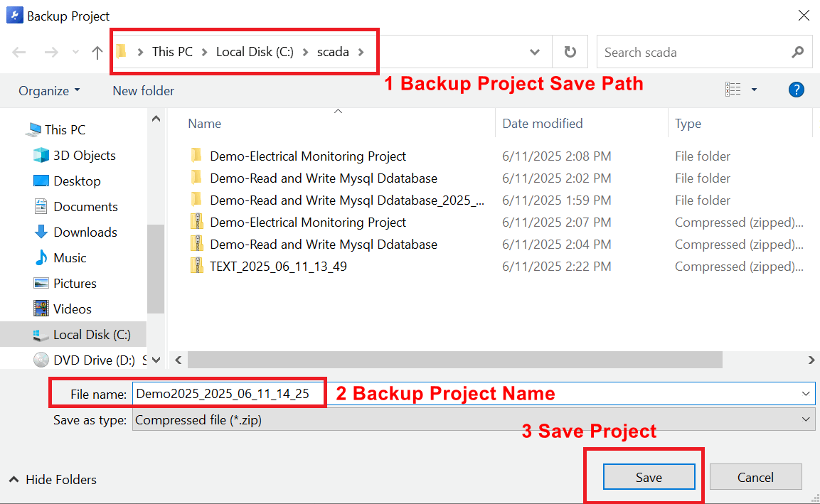Select This PC in the address path
Screen dimensions: 820x504
pyautogui.click(x=172, y=52)
